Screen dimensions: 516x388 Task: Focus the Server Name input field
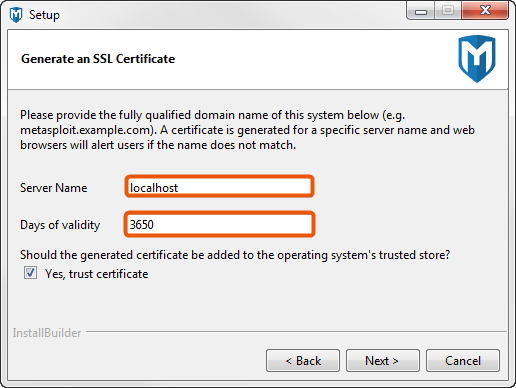point(219,187)
